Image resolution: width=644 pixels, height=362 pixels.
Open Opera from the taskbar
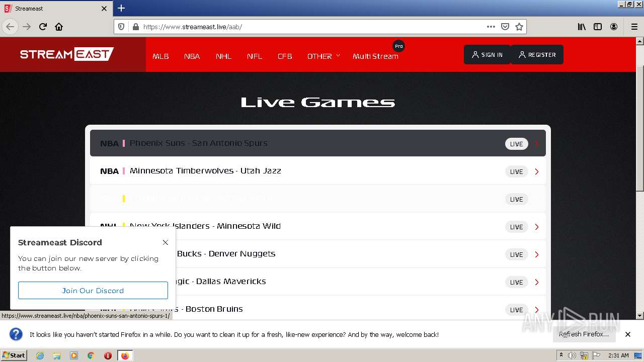click(x=108, y=355)
